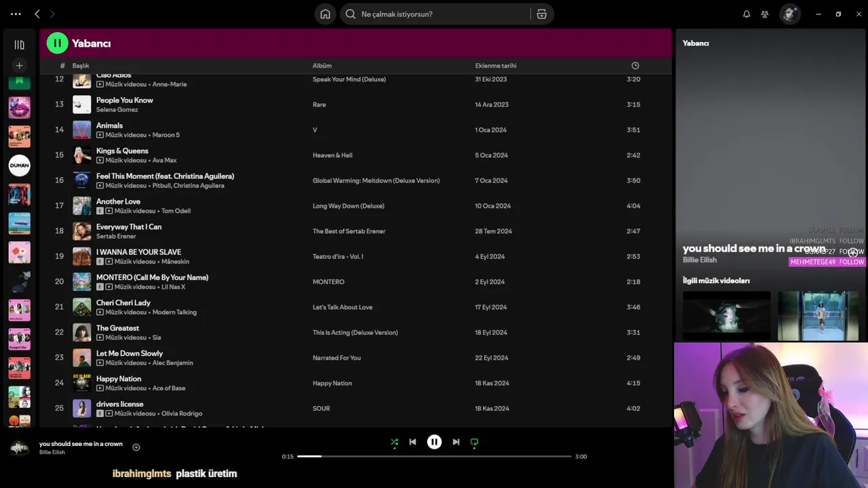Select the track Animals
The image size is (868, 488).
click(x=109, y=125)
